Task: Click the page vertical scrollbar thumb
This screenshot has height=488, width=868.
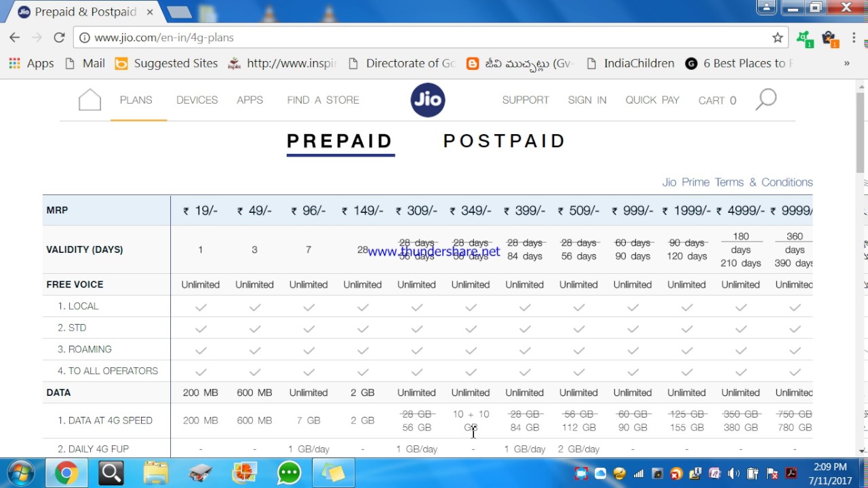Action: (862, 132)
